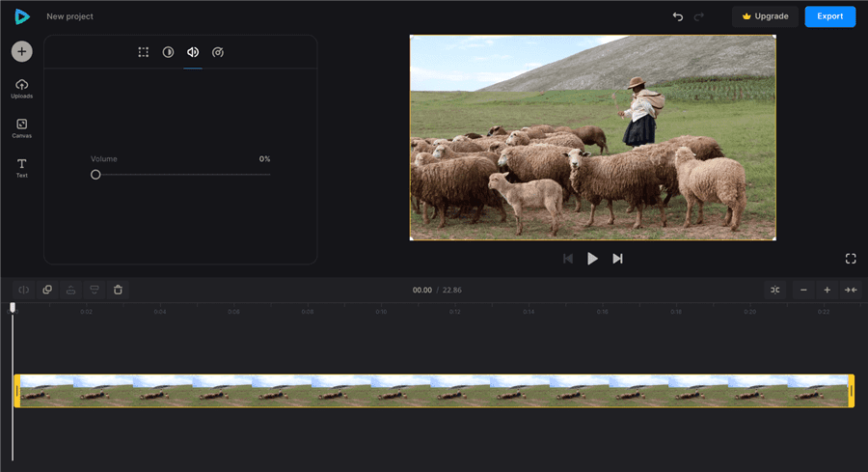Viewport: 868px width, 472px height.
Task: Toggle timeline snapping
Action: 775,290
